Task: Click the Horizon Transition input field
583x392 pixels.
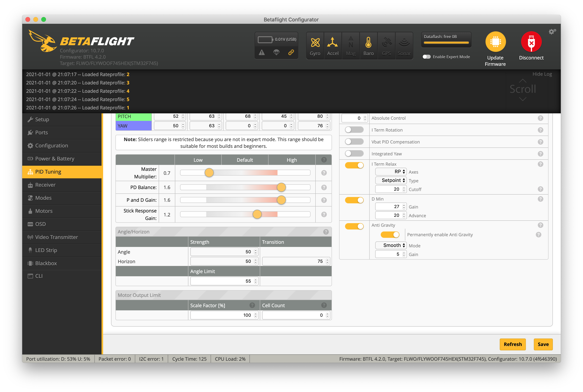Action: tap(296, 261)
